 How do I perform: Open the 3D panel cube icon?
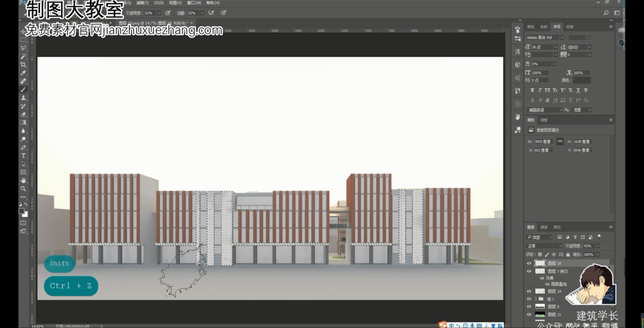tap(518, 64)
